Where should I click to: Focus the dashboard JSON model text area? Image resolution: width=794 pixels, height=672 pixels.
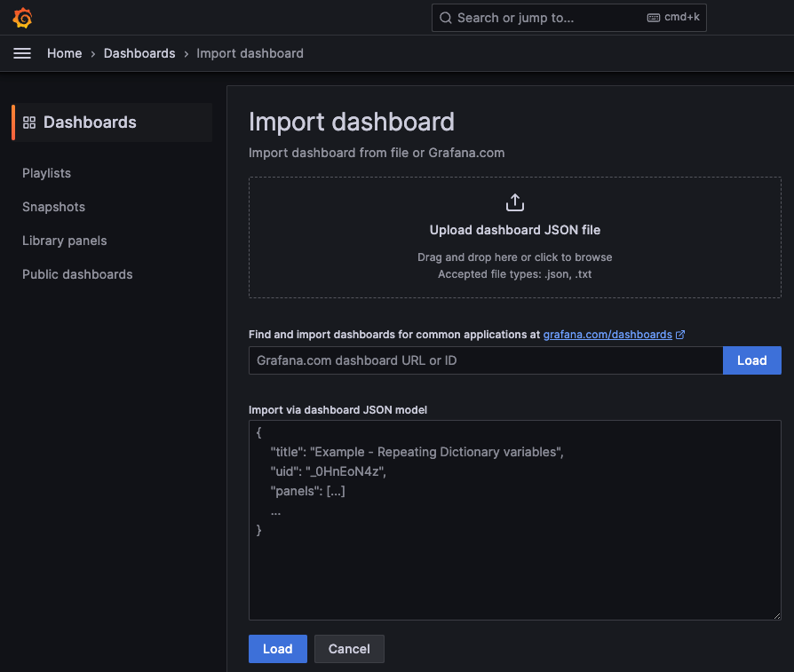pos(515,520)
